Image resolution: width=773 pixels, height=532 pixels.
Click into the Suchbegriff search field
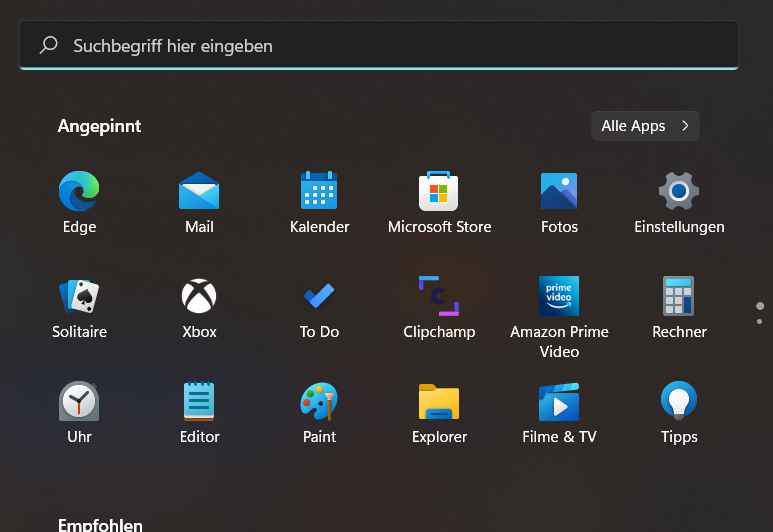[x=379, y=45]
